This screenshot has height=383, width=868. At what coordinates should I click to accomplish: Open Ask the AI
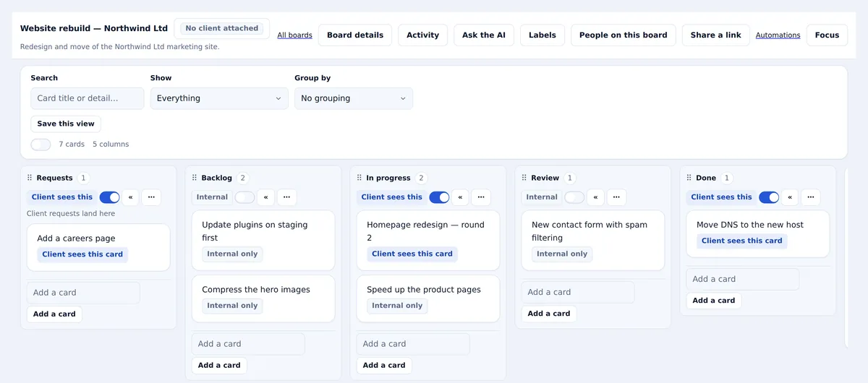point(484,35)
